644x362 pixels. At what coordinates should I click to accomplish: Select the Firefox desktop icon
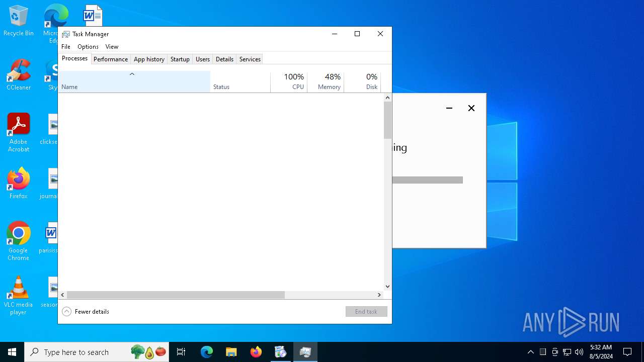point(19,184)
